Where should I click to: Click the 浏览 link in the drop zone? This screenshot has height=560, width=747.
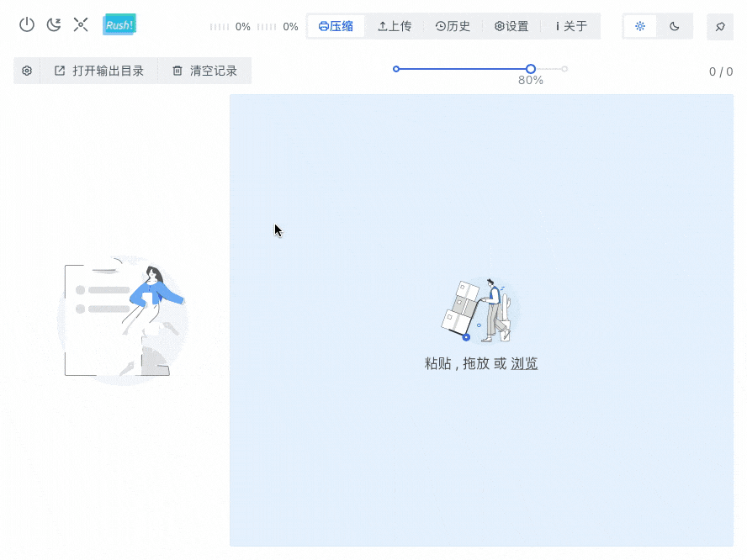(524, 364)
